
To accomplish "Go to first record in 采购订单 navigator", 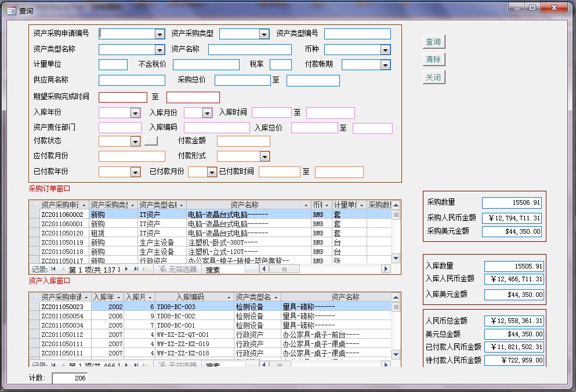I will 53,269.
